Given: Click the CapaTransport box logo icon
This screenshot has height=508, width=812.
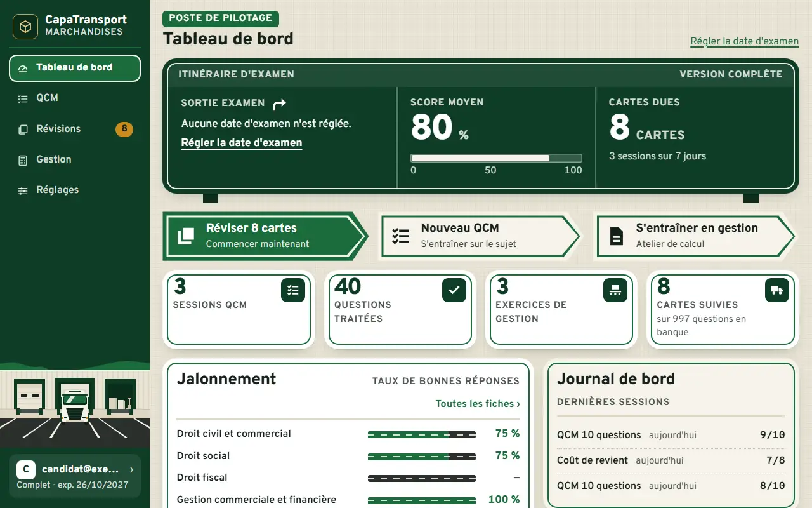Looking at the screenshot, I should (26, 26).
